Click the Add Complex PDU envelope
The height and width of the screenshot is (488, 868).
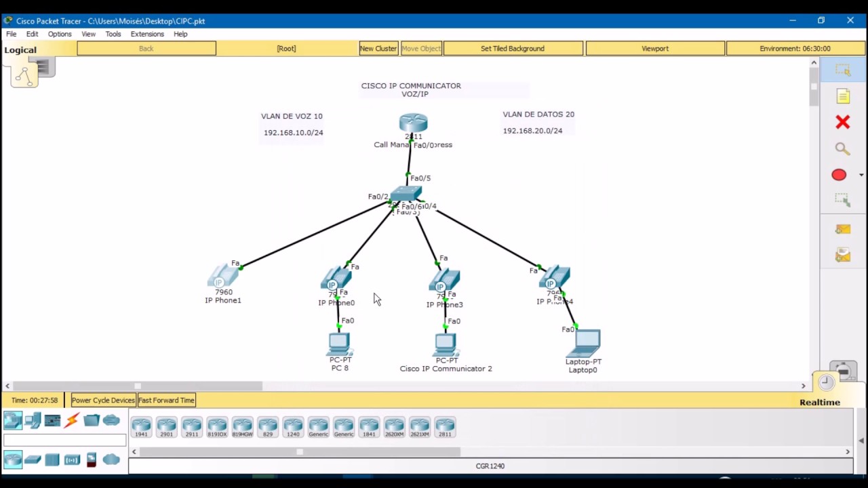pyautogui.click(x=842, y=255)
